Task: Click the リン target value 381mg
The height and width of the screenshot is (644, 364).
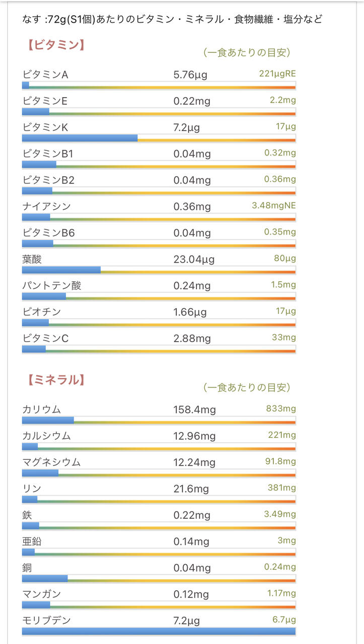Action: [281, 488]
